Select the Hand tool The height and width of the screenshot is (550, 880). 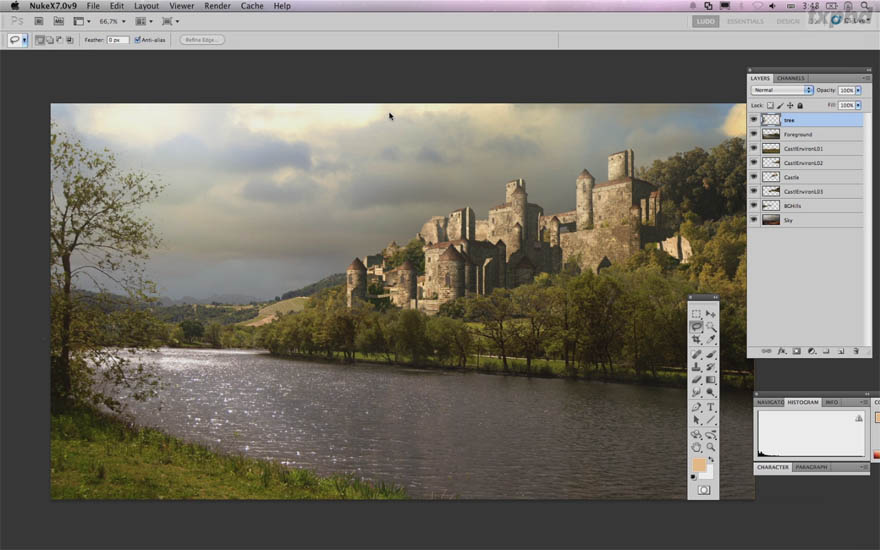point(696,447)
